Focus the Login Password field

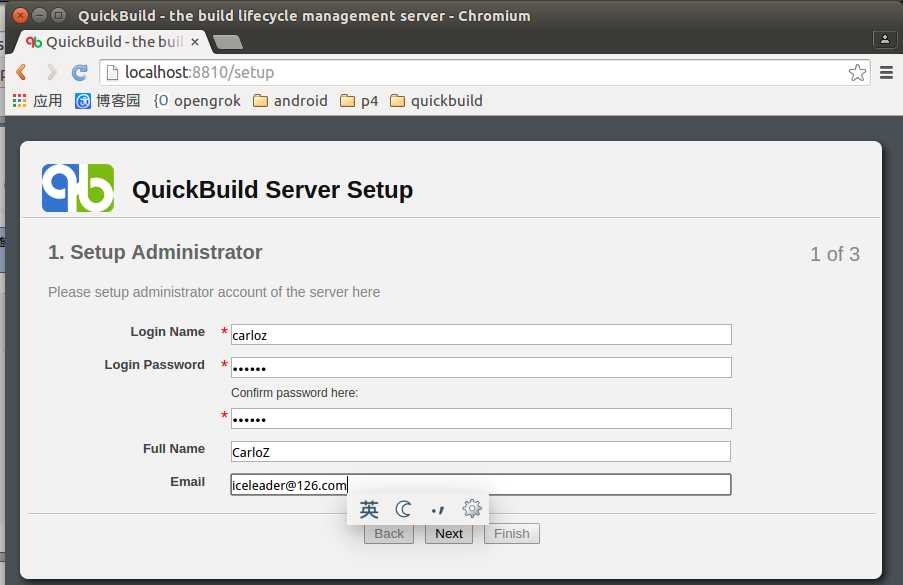pyautogui.click(x=481, y=367)
